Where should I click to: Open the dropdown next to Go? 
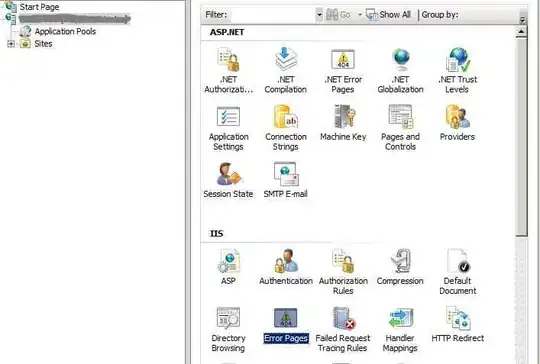tap(360, 15)
